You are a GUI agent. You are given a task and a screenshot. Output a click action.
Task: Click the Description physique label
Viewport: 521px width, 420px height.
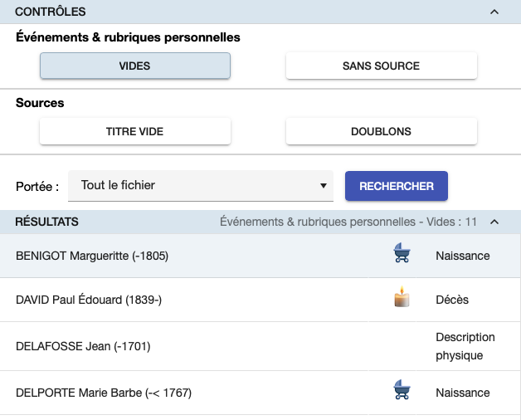click(x=465, y=346)
